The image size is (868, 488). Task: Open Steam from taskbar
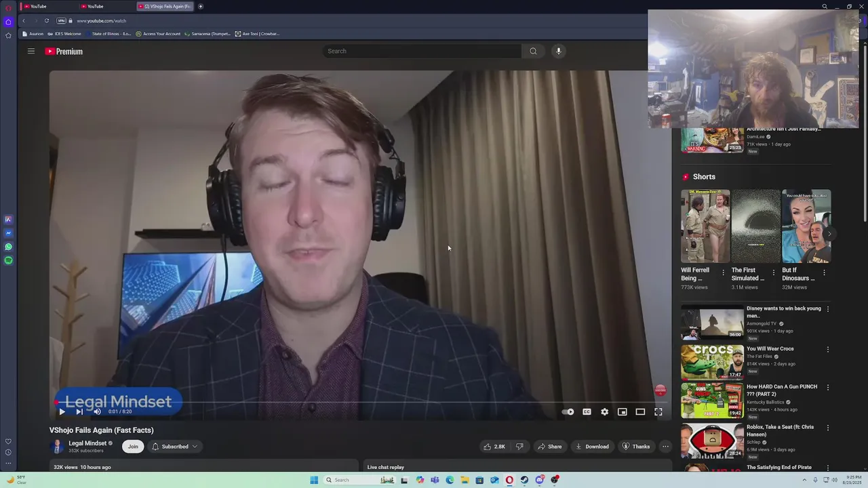click(524, 480)
